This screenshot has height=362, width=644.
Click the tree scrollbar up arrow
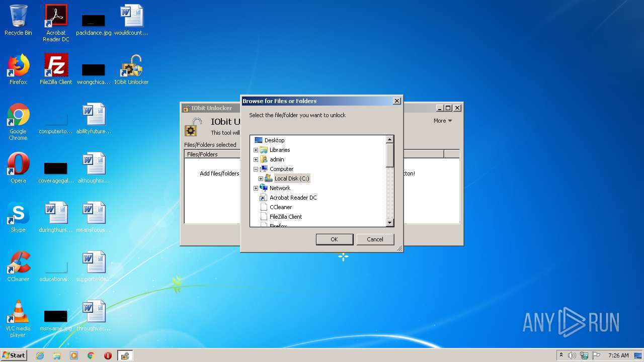[389, 139]
